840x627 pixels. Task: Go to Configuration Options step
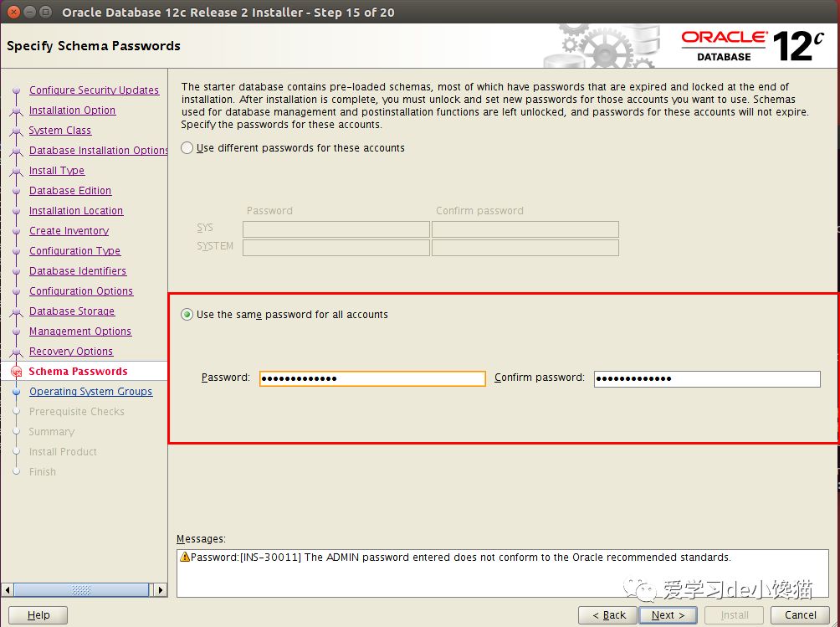click(x=81, y=291)
